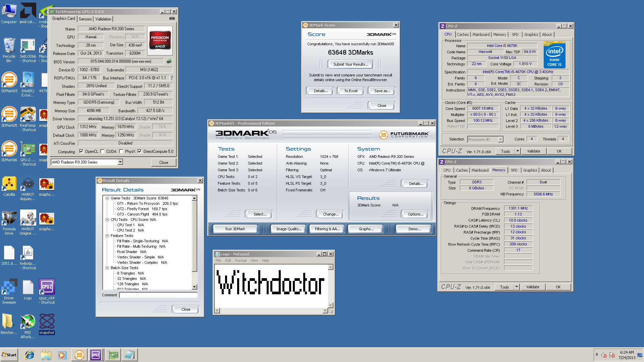
Task: Toggle the CUDA checkbox in GPU-Z
Action: tap(102, 152)
